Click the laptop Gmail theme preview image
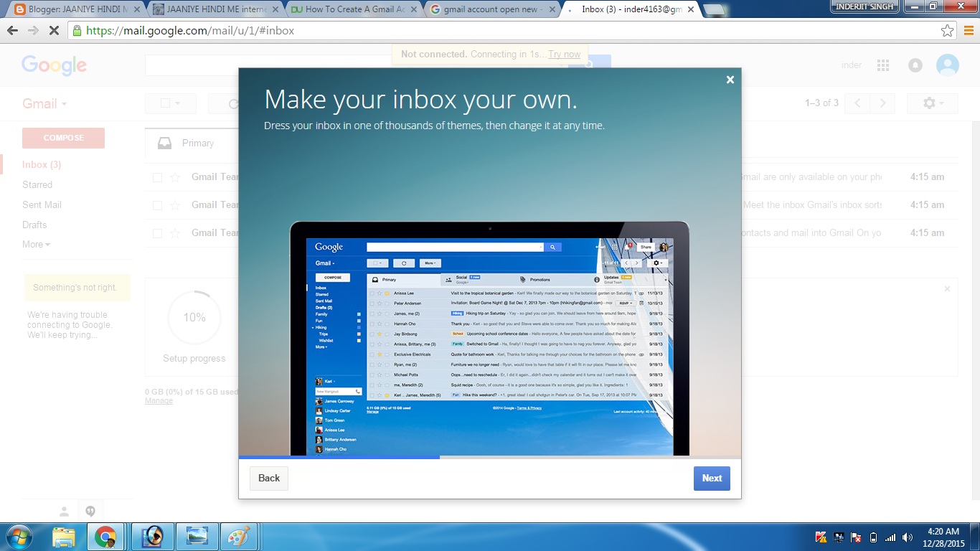The height and width of the screenshot is (551, 980). (490, 339)
